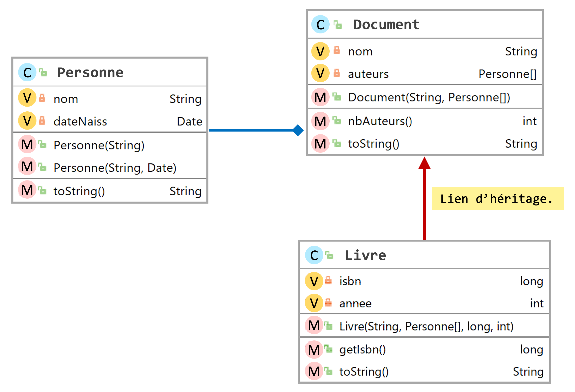Click the annee field name
Image resolution: width=575 pixels, height=392 pixels.
pyautogui.click(x=355, y=304)
